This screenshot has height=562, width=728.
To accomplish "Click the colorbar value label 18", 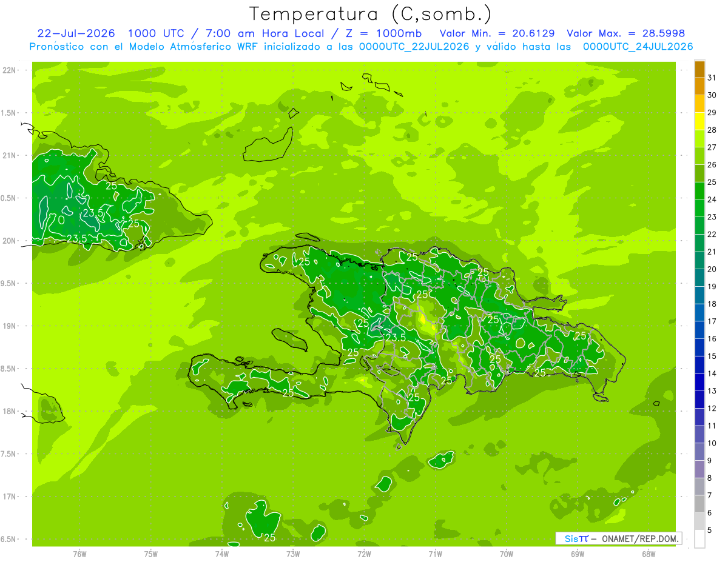I will point(713,304).
